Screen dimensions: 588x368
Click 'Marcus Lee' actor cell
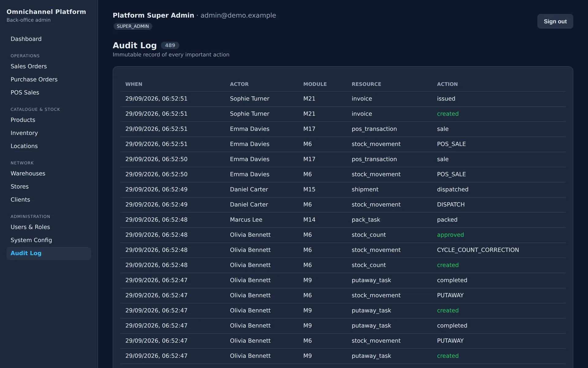tap(246, 220)
